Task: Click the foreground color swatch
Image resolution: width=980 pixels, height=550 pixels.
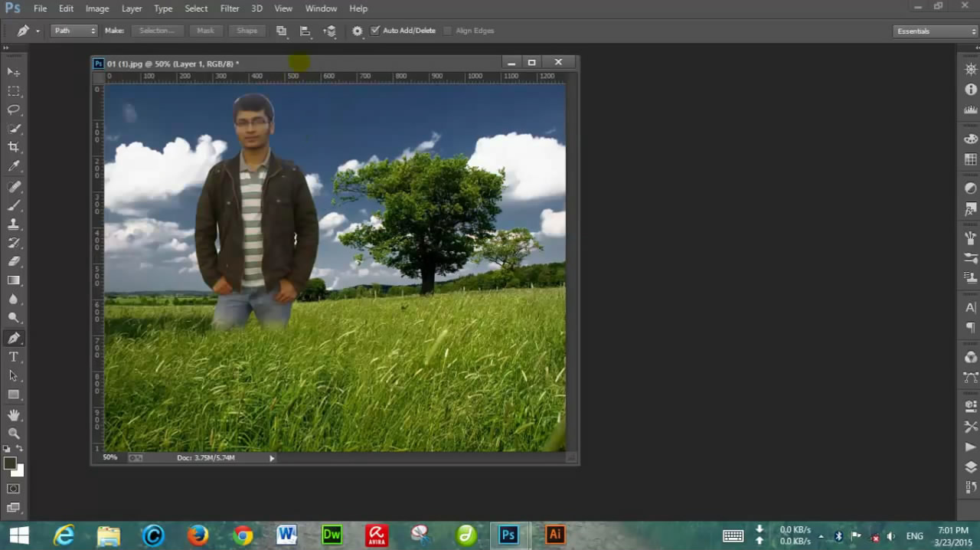Action: point(10,463)
